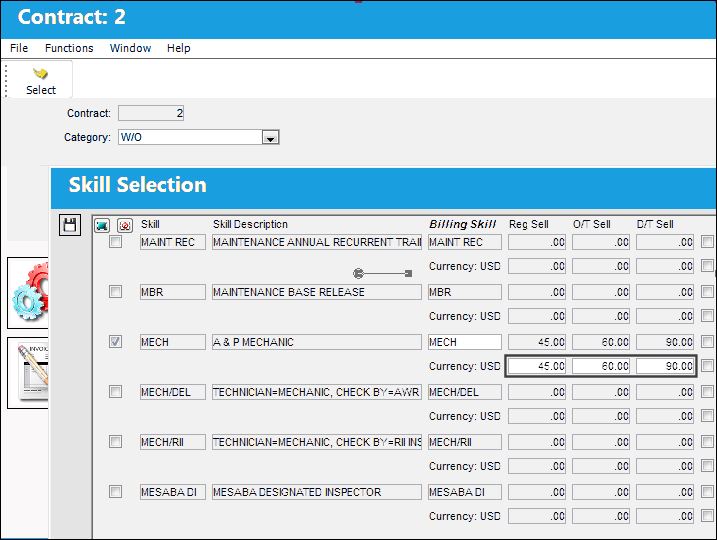The width and height of the screenshot is (717, 540).
Task: Click MECH/DEL Billing Skill field
Action: pos(465,392)
